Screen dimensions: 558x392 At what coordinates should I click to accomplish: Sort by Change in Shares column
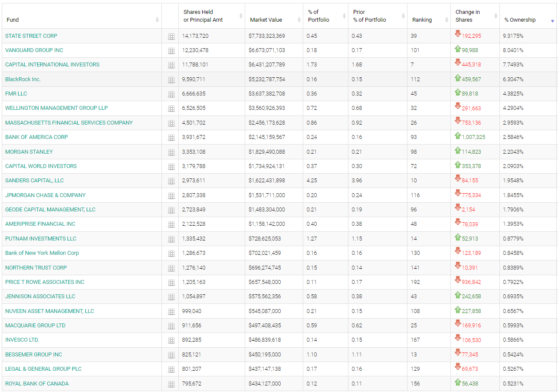(x=475, y=16)
